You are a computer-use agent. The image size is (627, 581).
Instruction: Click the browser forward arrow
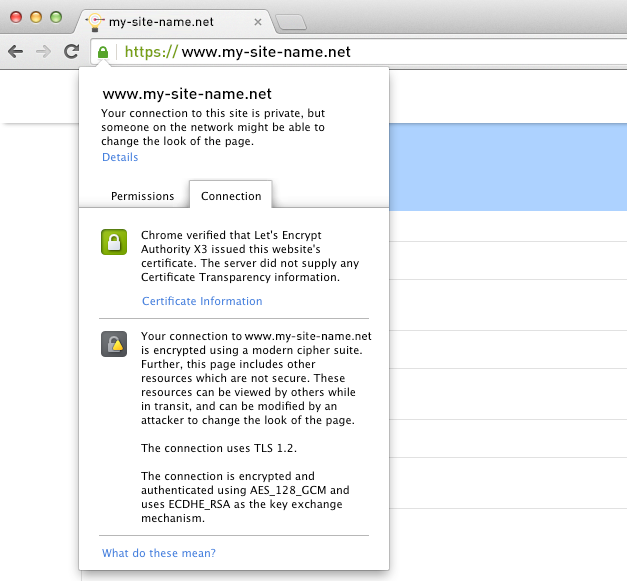pyautogui.click(x=43, y=52)
